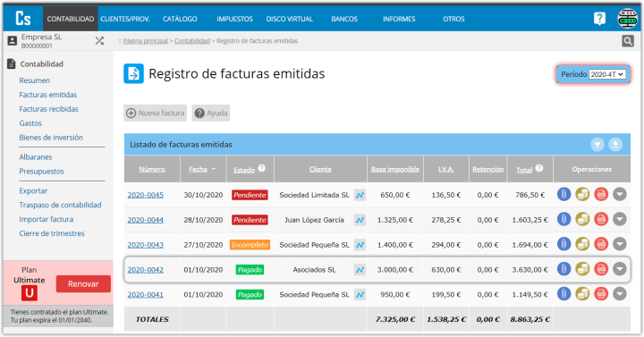644x337 pixels.
Task: Open the CLIENTES/PROV. menu
Action: [125, 19]
